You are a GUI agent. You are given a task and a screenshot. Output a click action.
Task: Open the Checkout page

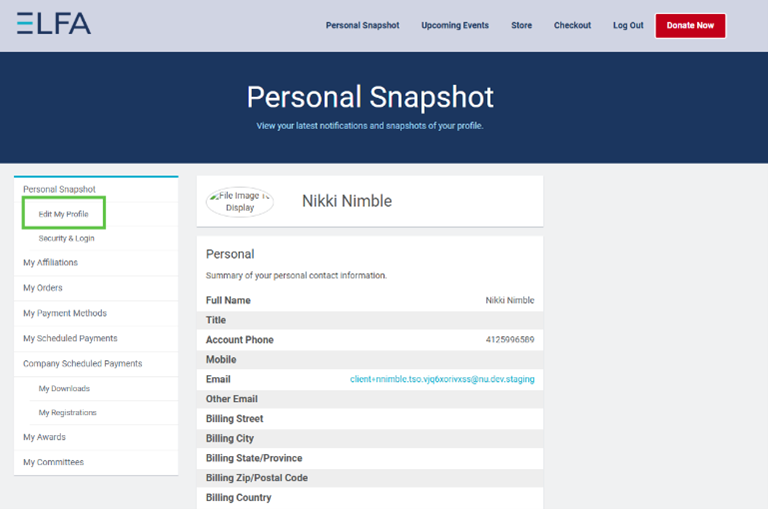(x=572, y=25)
